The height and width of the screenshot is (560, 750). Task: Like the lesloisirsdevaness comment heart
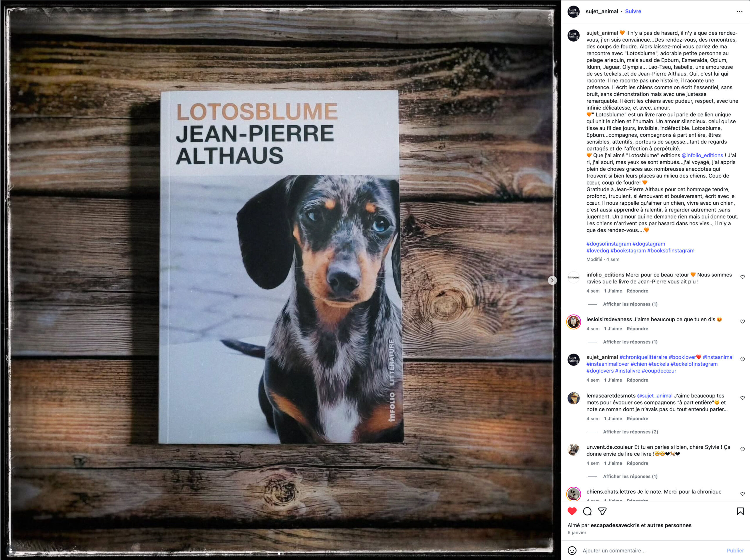click(x=743, y=321)
